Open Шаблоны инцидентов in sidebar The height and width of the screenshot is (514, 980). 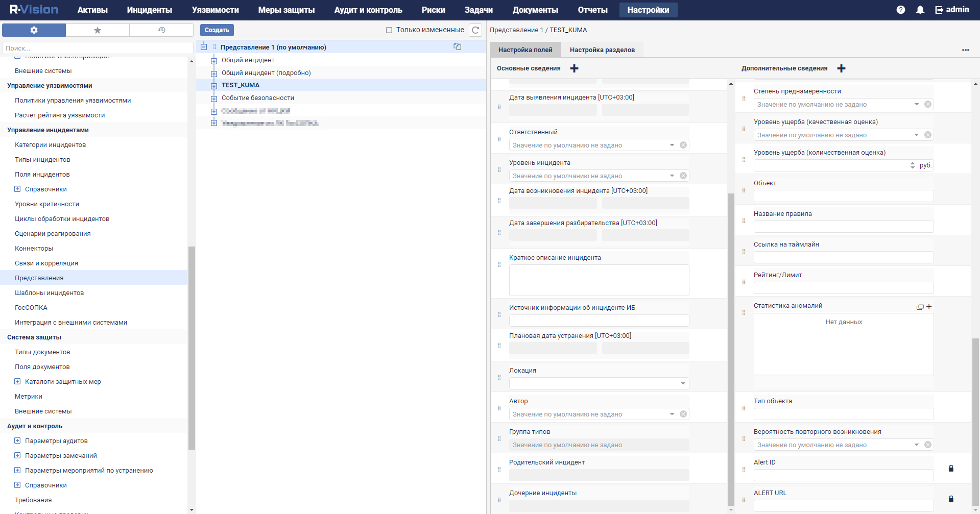(x=49, y=293)
